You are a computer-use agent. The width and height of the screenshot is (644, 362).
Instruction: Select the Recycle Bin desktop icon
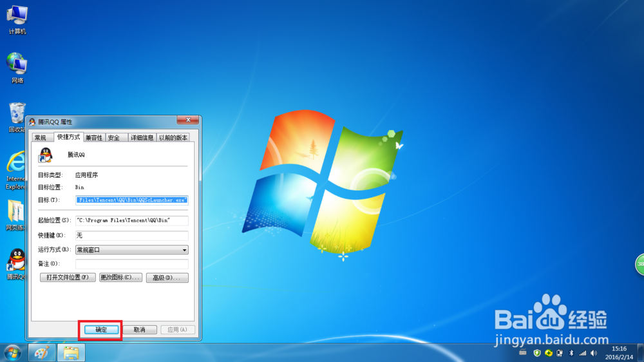(17, 117)
